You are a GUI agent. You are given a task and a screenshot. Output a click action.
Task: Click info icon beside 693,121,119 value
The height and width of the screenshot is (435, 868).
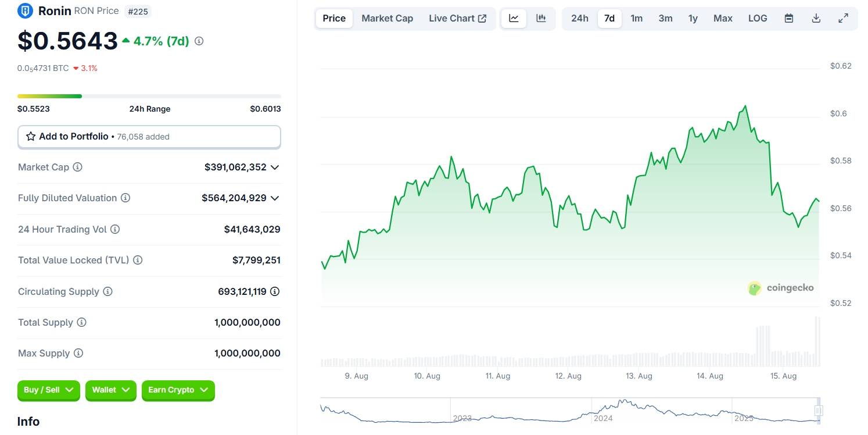click(x=275, y=291)
